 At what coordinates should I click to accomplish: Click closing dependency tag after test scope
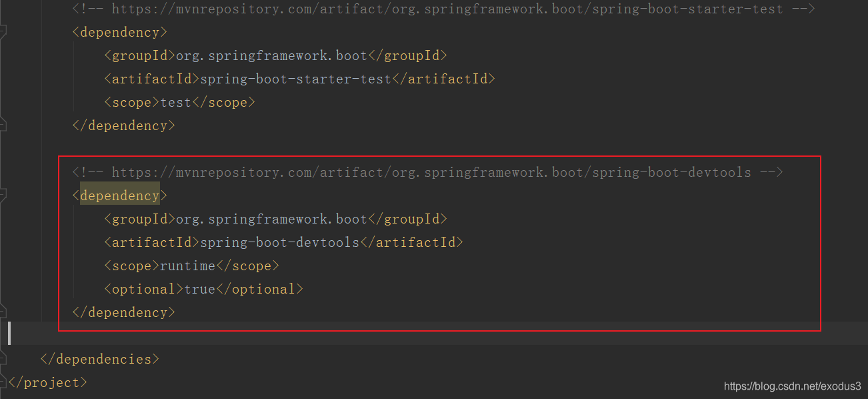[124, 125]
